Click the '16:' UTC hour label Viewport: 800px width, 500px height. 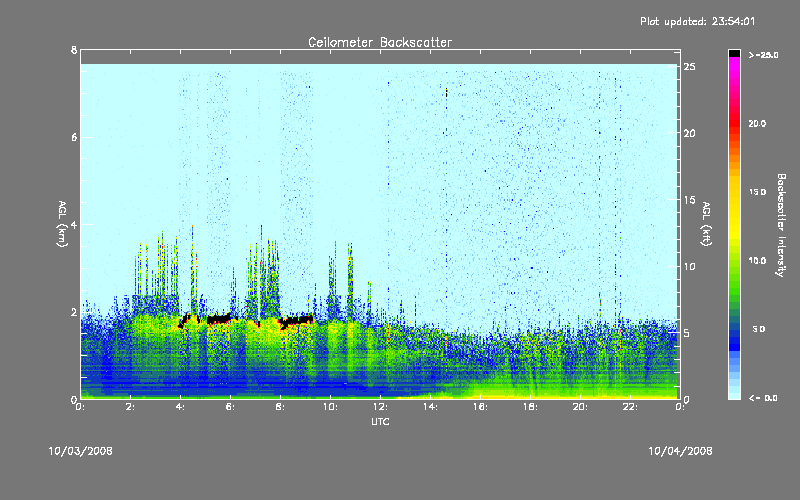481,407
